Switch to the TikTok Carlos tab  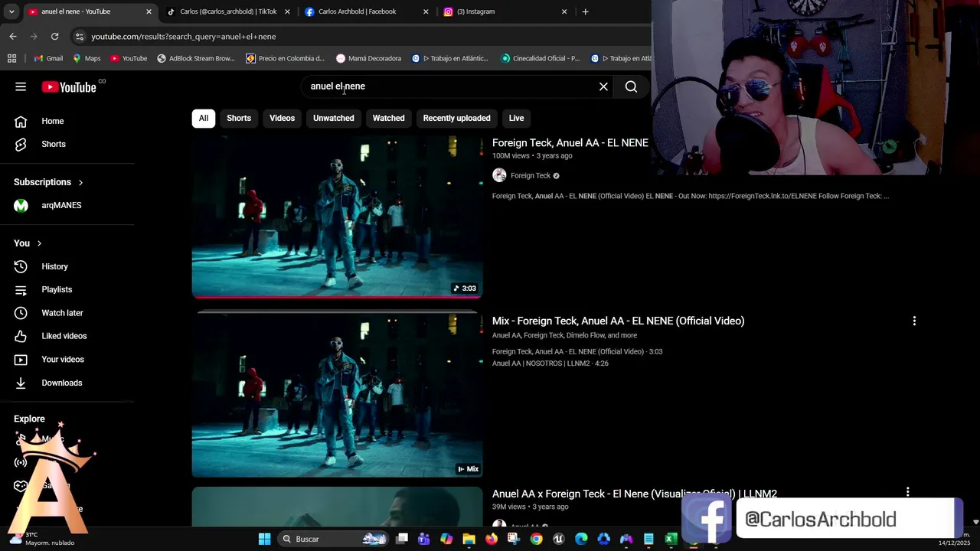click(228, 11)
